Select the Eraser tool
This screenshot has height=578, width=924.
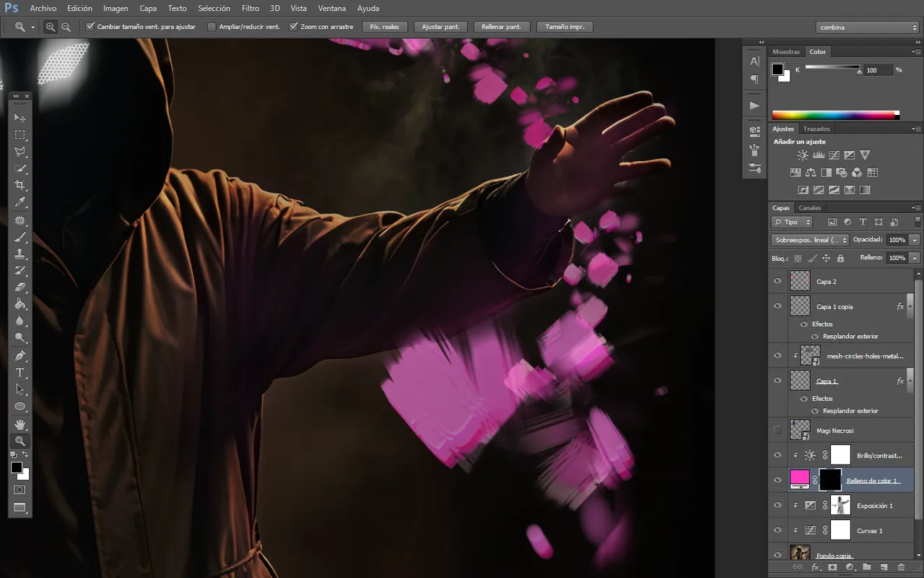[x=20, y=288]
